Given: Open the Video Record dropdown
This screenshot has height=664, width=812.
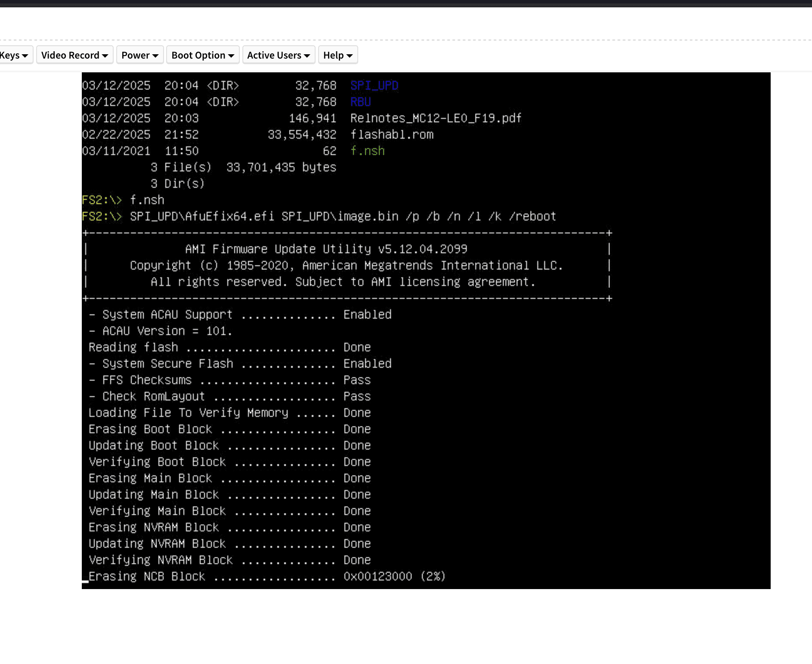Looking at the screenshot, I should pos(75,55).
